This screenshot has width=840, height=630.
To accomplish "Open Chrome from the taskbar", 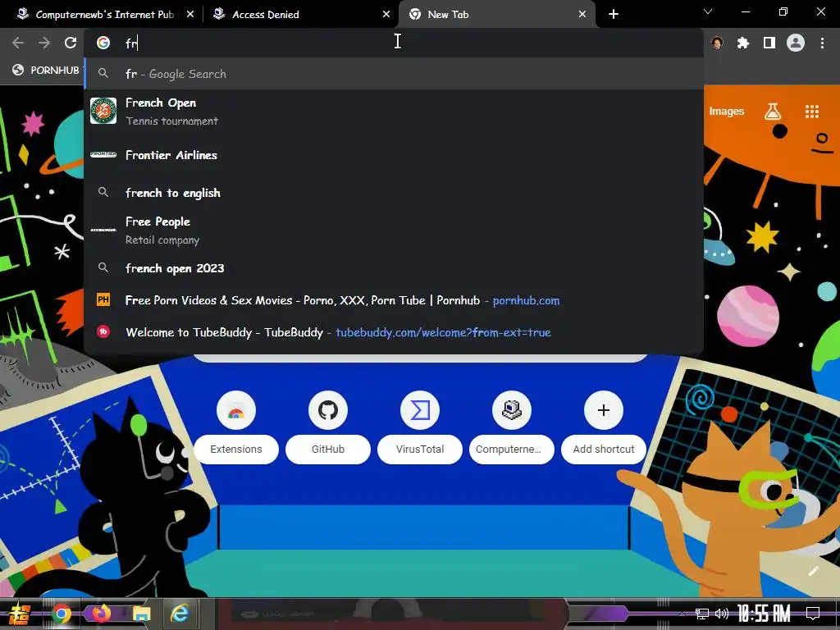I will click(x=62, y=614).
